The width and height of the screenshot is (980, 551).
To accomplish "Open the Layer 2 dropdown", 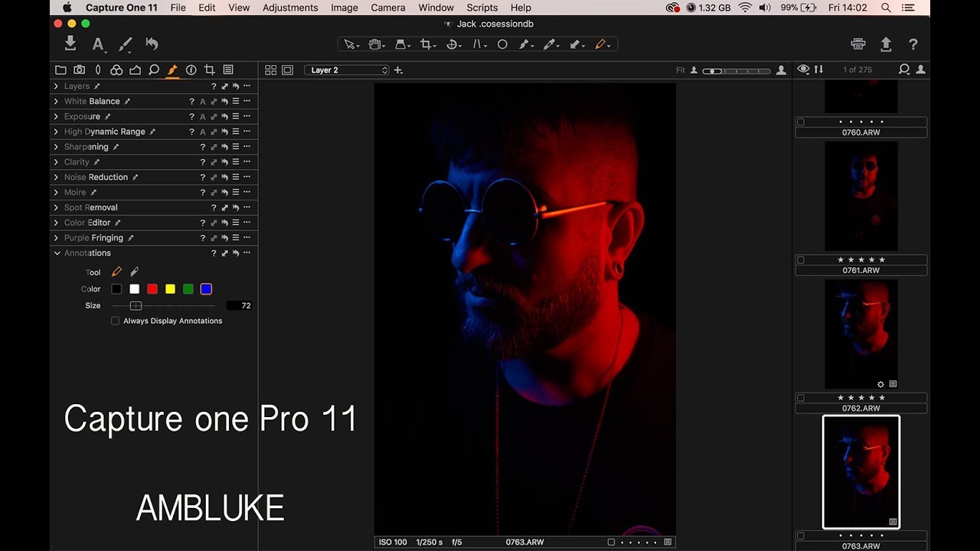I will (347, 70).
